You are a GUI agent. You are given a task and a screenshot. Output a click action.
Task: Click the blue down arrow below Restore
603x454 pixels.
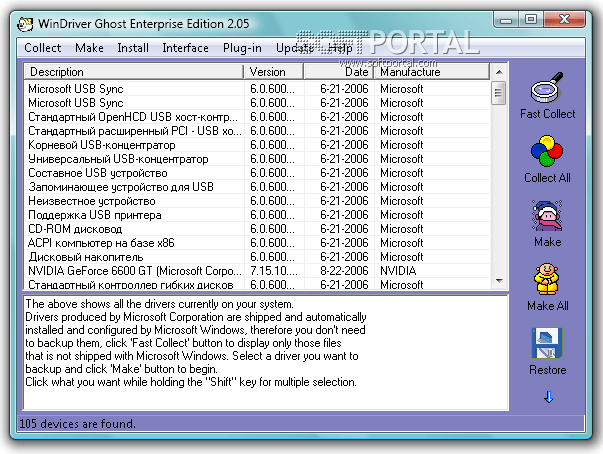548,397
